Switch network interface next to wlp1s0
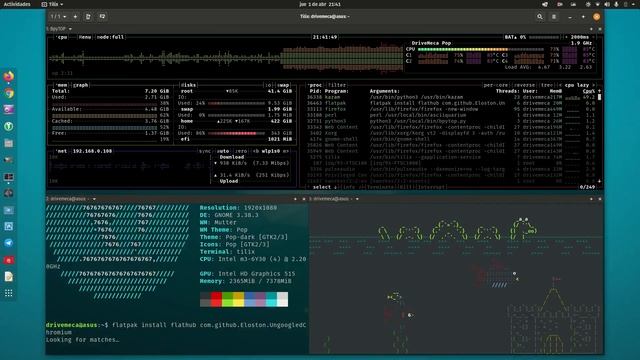This screenshot has width=640, height=360. click(285, 151)
